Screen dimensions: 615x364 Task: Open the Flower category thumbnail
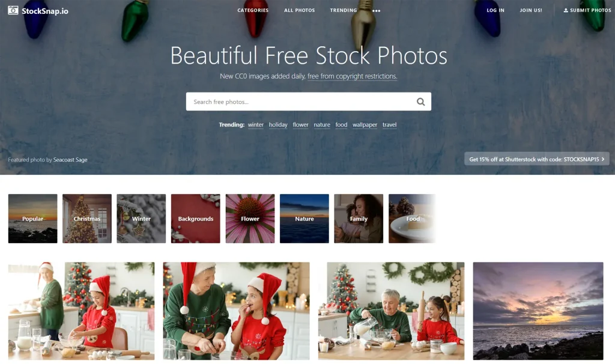point(250,219)
